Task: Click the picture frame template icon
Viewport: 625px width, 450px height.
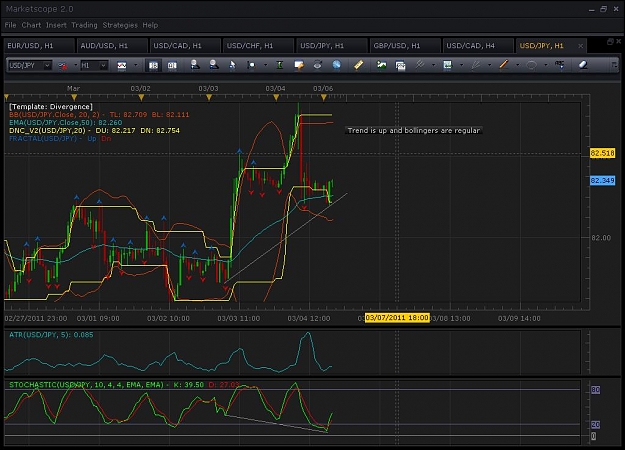Action: (447, 65)
